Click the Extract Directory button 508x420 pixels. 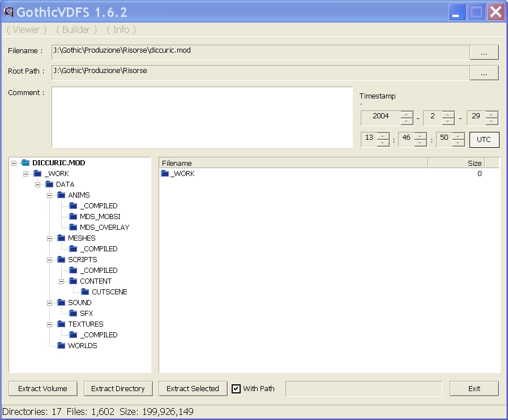pos(118,389)
